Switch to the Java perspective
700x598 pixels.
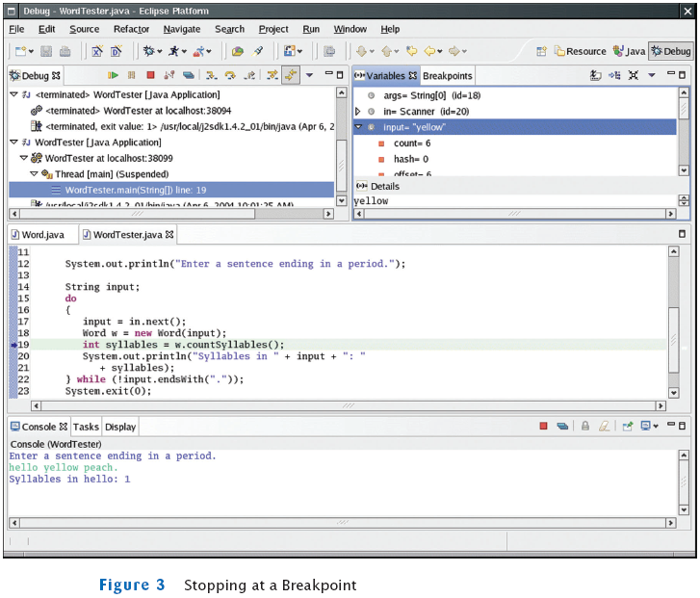[x=630, y=52]
